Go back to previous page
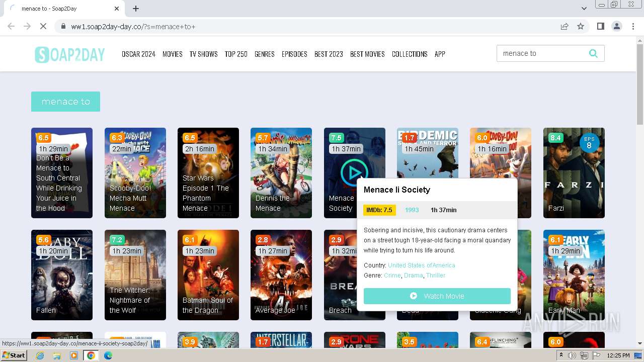The image size is (644, 362). (x=11, y=26)
